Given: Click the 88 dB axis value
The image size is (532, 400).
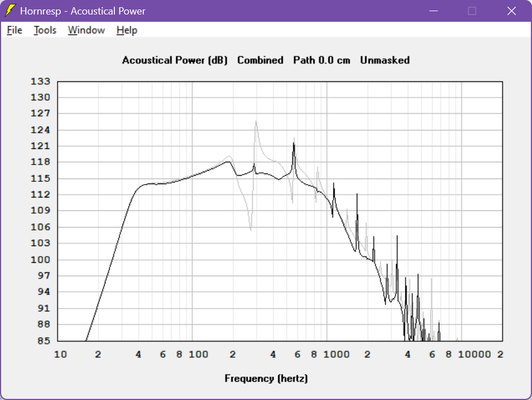Looking at the screenshot, I should 43,324.
